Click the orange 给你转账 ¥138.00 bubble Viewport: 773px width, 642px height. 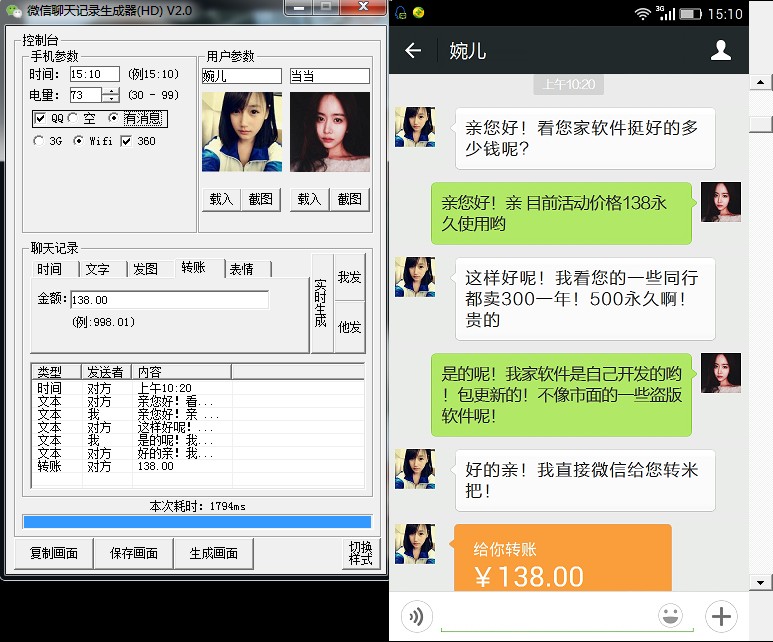coord(562,558)
